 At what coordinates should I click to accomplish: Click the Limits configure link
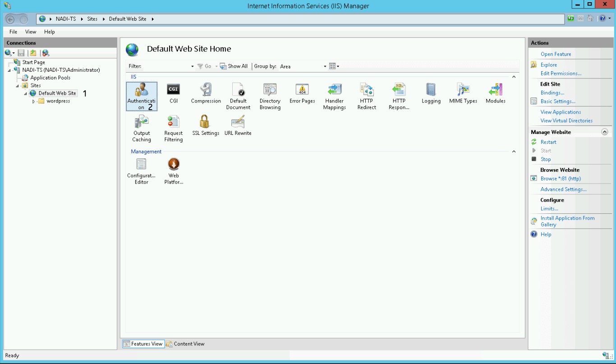click(x=549, y=209)
